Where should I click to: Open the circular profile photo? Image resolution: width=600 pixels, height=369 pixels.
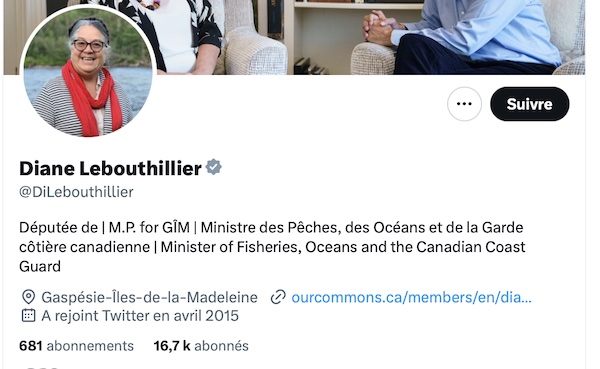pyautogui.click(x=88, y=72)
